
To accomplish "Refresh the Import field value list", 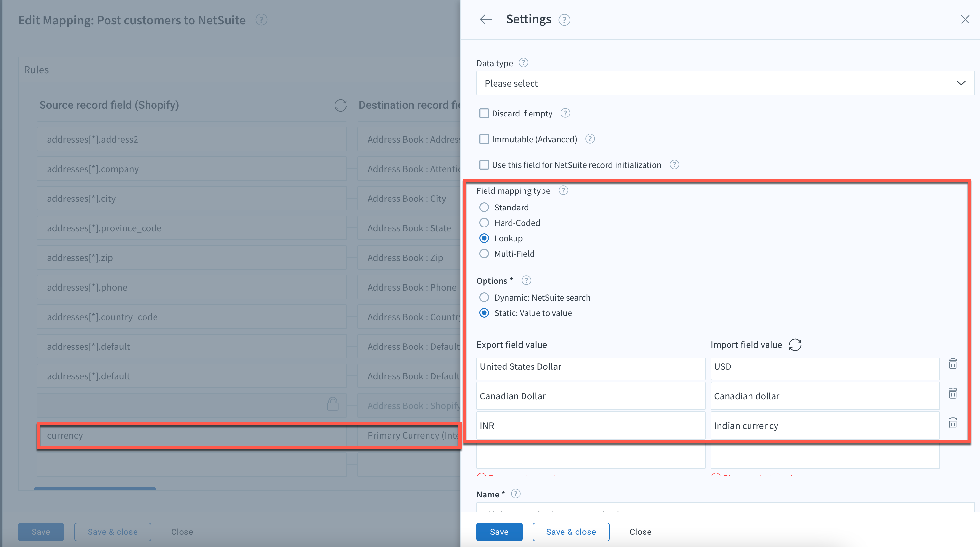I will [x=795, y=345].
